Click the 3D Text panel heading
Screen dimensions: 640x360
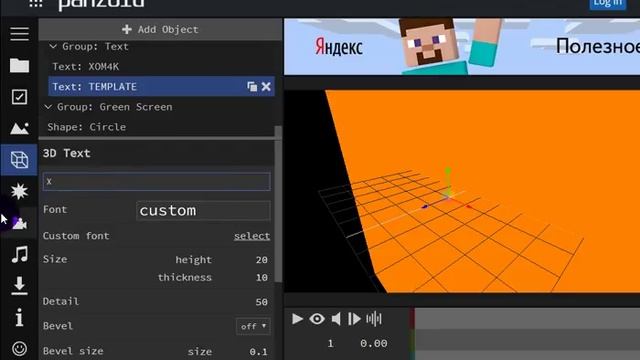(x=67, y=153)
